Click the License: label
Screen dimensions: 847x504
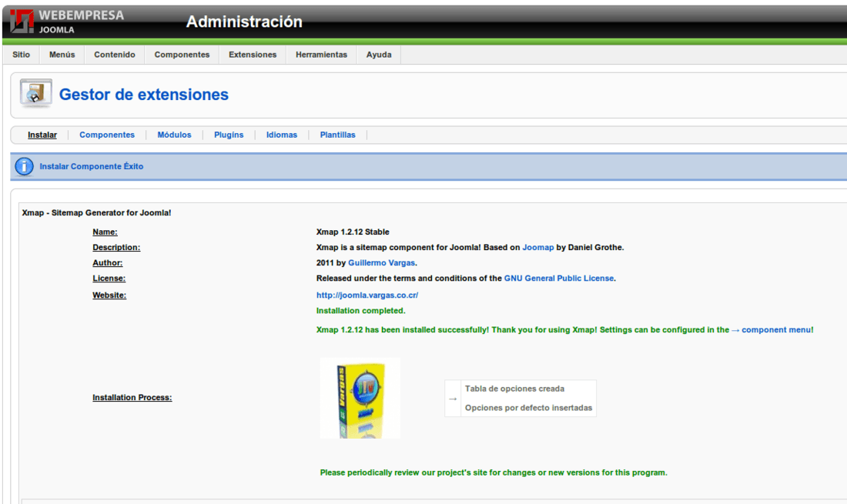109,279
